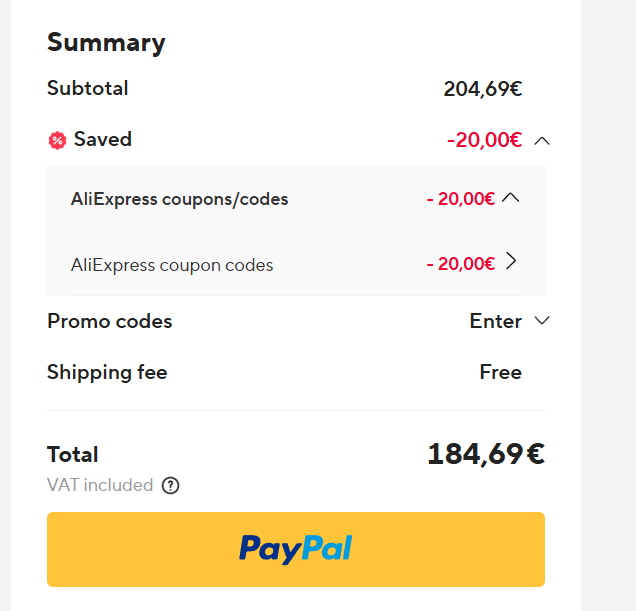Select the AliExpress coupon codes label
The height and width of the screenshot is (611, 636).
[172, 265]
